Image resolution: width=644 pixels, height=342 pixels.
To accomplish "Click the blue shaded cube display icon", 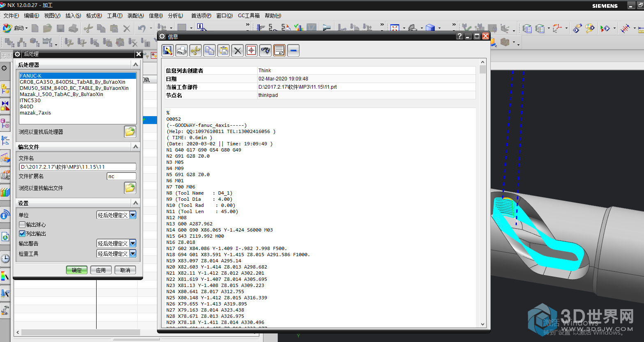I will [430, 28].
